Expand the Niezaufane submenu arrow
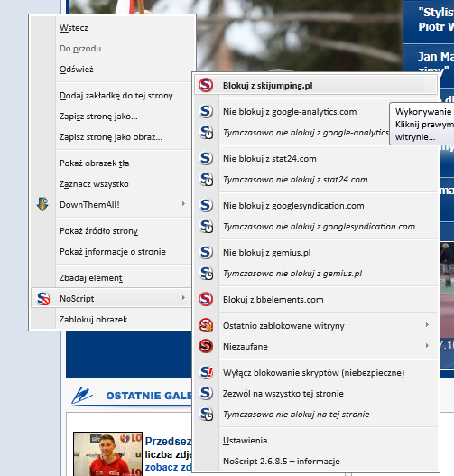Image resolution: width=454 pixels, height=476 pixels. tap(427, 345)
